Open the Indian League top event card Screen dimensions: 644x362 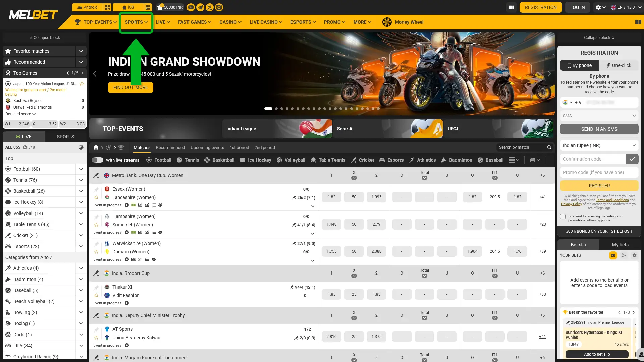(x=277, y=129)
